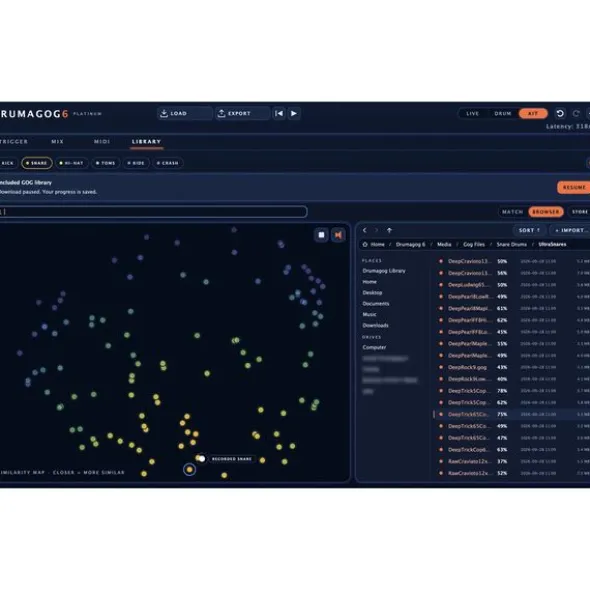Click the circled yellow sample dot on the map

click(x=190, y=470)
